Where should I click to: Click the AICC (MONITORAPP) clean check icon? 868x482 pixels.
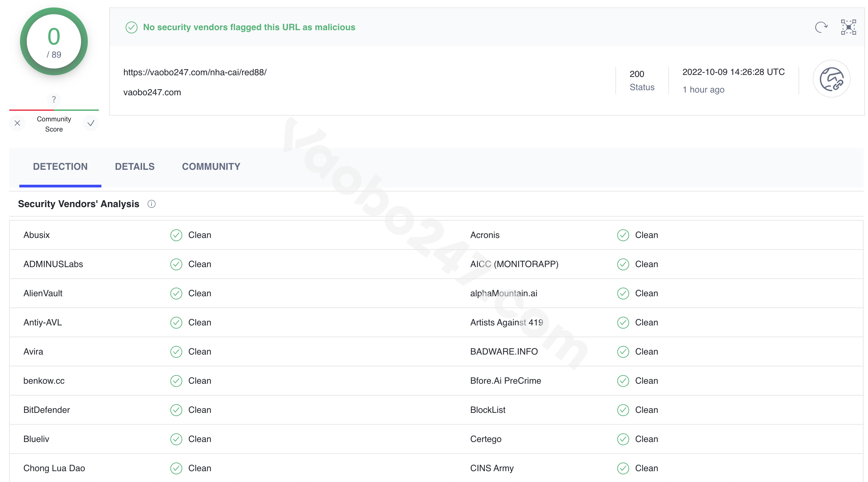[623, 264]
